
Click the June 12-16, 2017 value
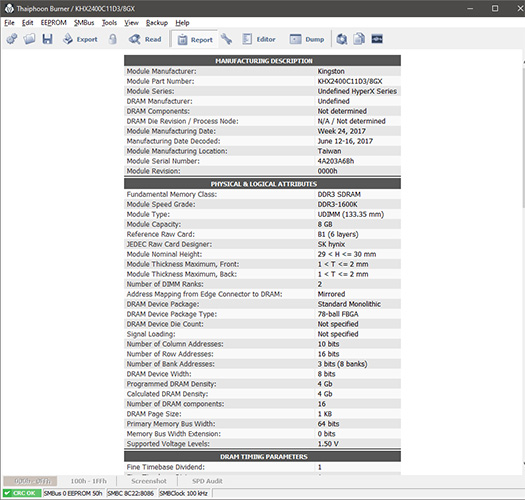[x=345, y=141]
